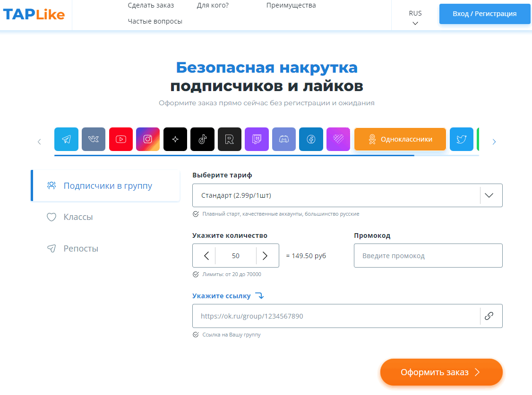Image resolution: width=532 pixels, height=395 pixels.
Task: Select the Telegram service icon
Action: (66, 139)
